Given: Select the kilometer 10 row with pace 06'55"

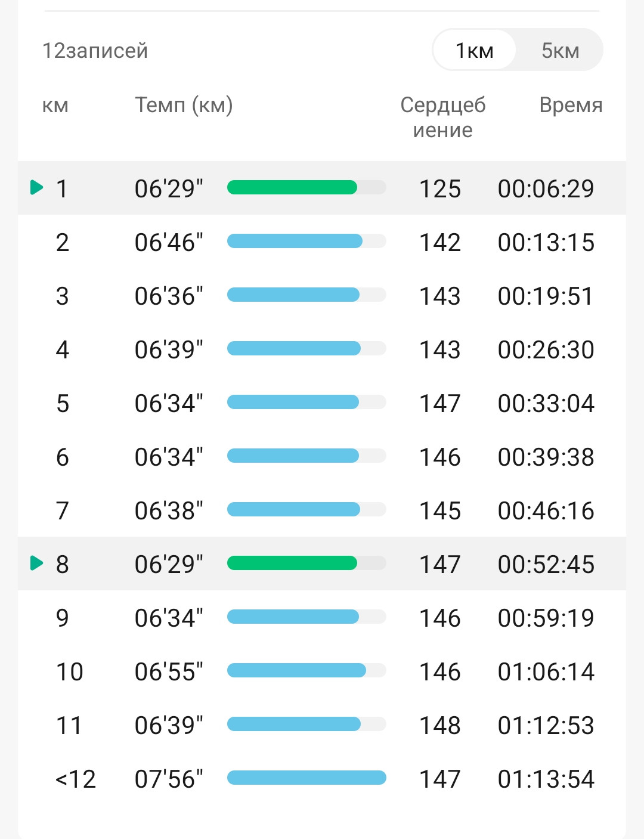Looking at the screenshot, I should (x=322, y=671).
